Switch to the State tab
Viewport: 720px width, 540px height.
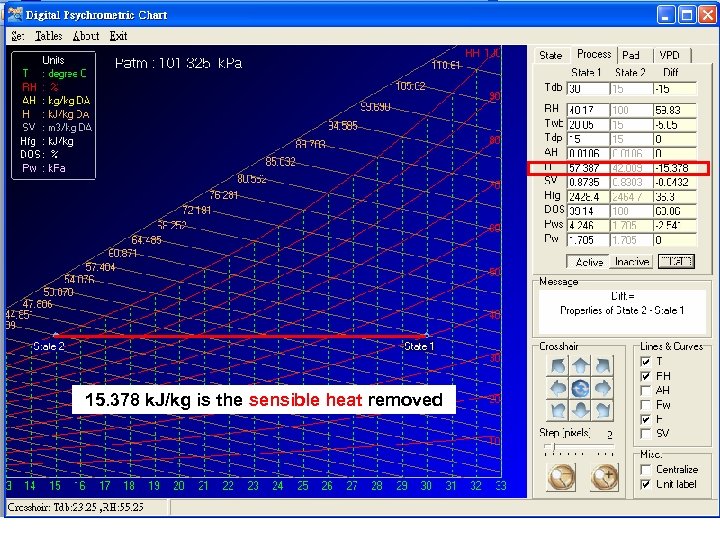coord(551,55)
